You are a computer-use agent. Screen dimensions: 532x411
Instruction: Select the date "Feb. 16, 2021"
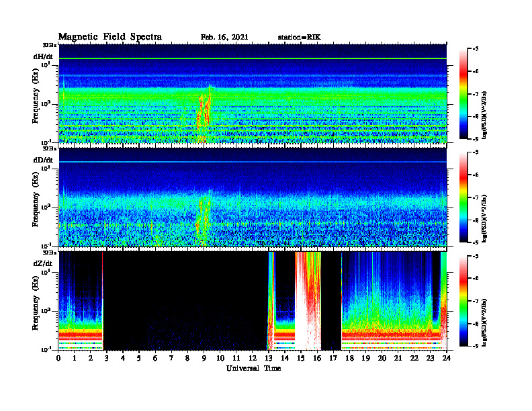click(224, 38)
